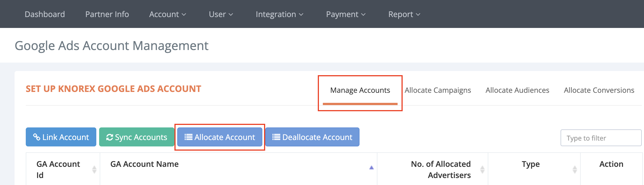644x185 pixels.
Task: Expand the User menu
Action: (x=221, y=14)
